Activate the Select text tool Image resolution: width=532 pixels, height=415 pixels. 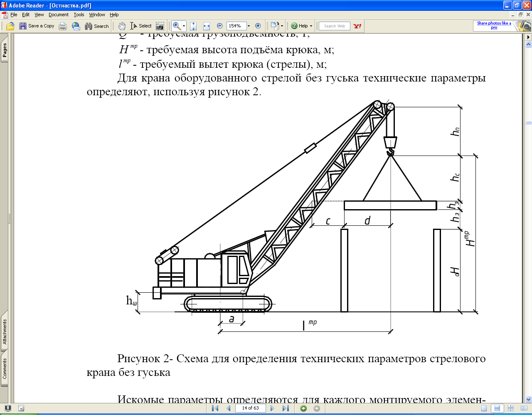(140, 26)
